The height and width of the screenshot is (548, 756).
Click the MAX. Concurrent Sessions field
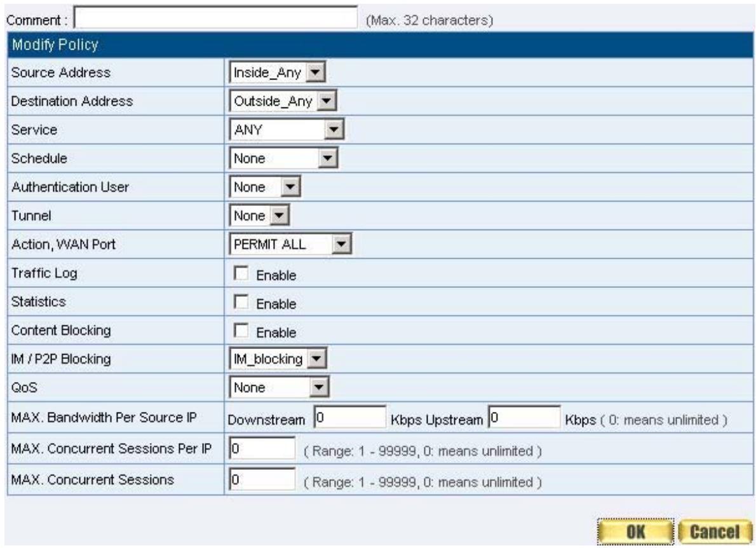point(262,479)
